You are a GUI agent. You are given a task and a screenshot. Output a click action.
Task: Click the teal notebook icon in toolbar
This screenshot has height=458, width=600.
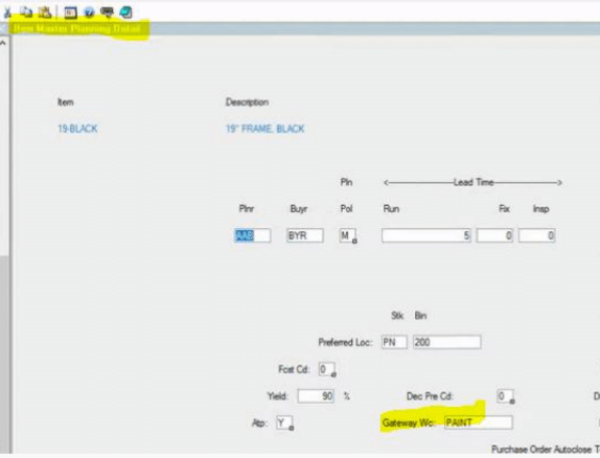coord(125,12)
